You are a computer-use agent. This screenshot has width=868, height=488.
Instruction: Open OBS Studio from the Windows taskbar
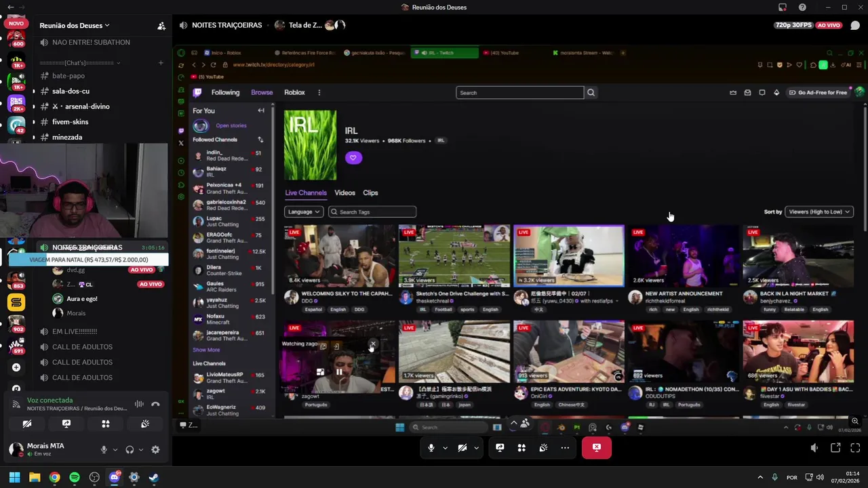click(x=94, y=477)
